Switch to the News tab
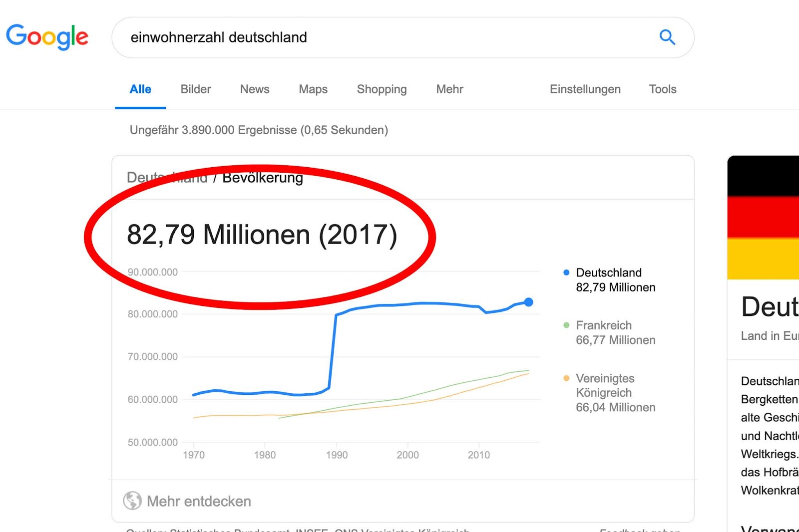This screenshot has height=532, width=799. [x=255, y=89]
